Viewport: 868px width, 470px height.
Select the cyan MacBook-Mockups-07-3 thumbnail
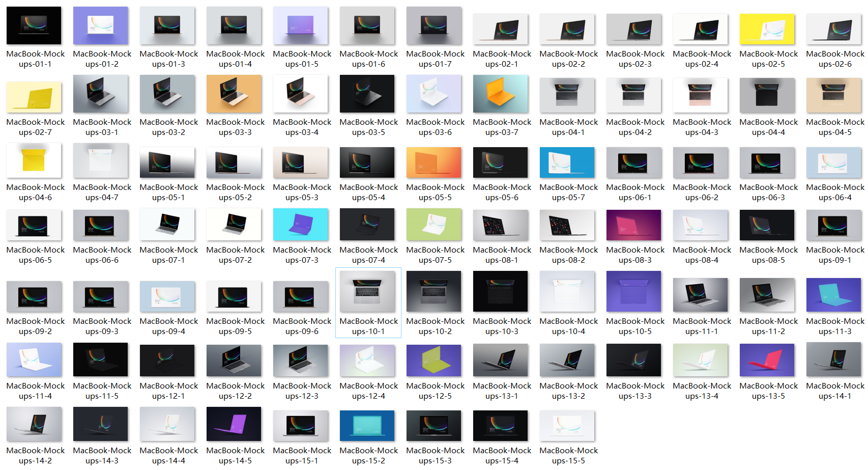(301, 225)
